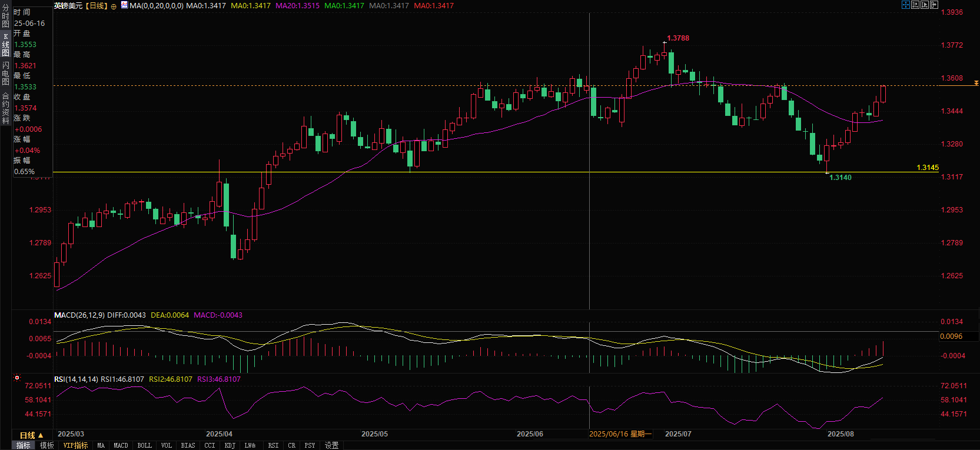
Task: Click the small circle icon after 【日线】
Action: pos(114,6)
